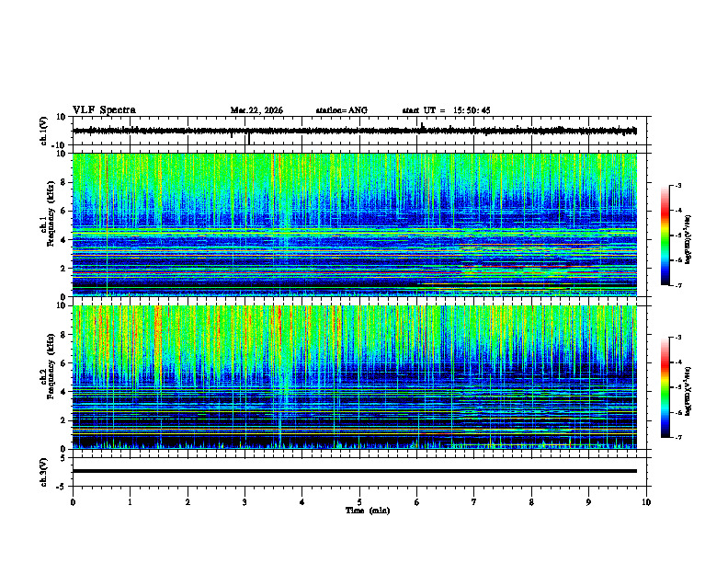Click time axis tick label "0"
This screenshot has width=728, height=563.
[x=73, y=502]
